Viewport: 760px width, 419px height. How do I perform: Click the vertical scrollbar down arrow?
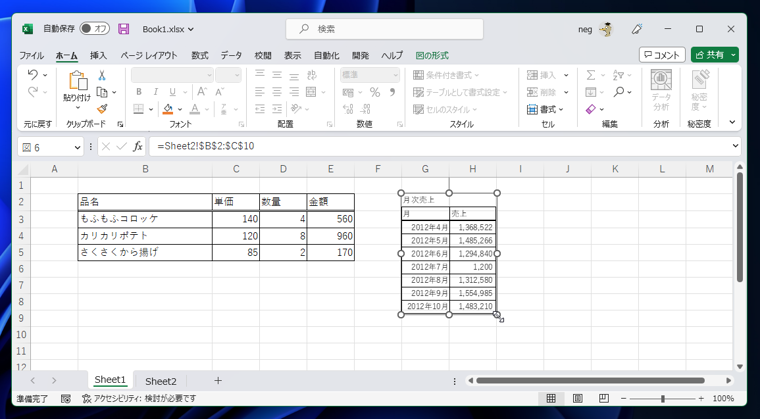click(x=740, y=367)
